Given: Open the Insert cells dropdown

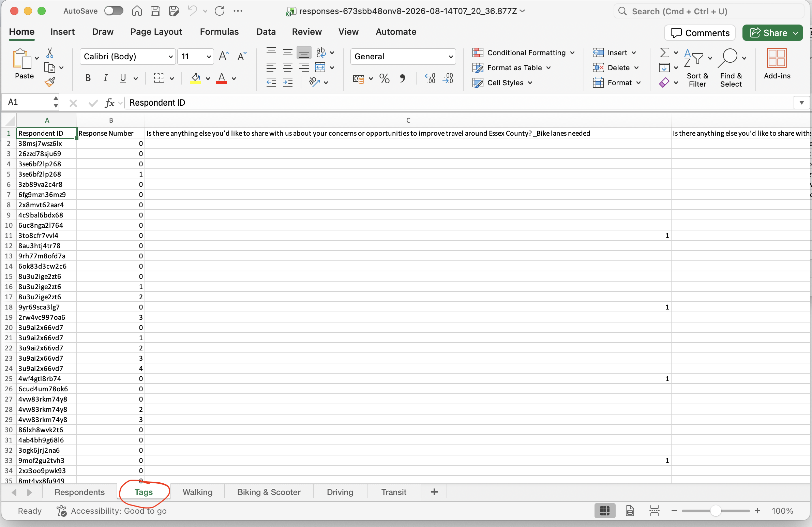Looking at the screenshot, I should [634, 53].
